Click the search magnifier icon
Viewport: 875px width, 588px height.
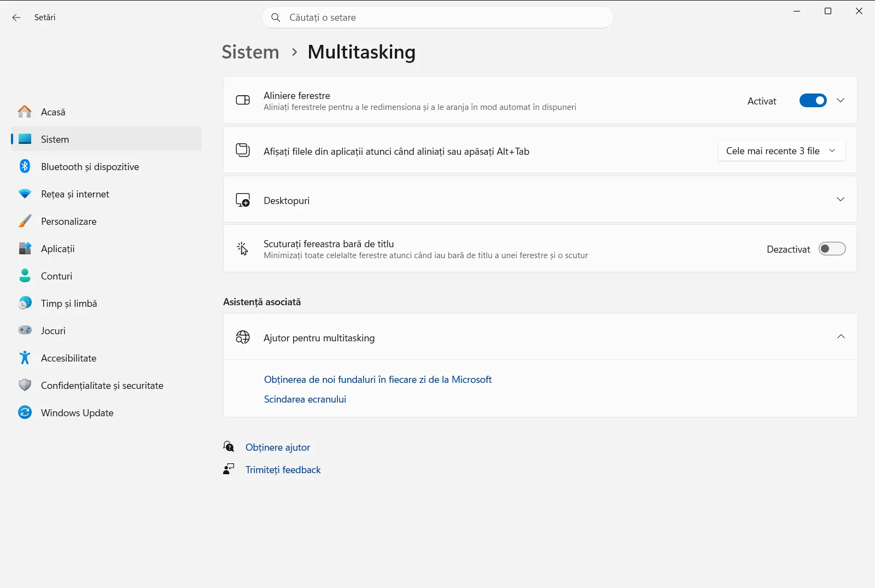click(x=276, y=18)
